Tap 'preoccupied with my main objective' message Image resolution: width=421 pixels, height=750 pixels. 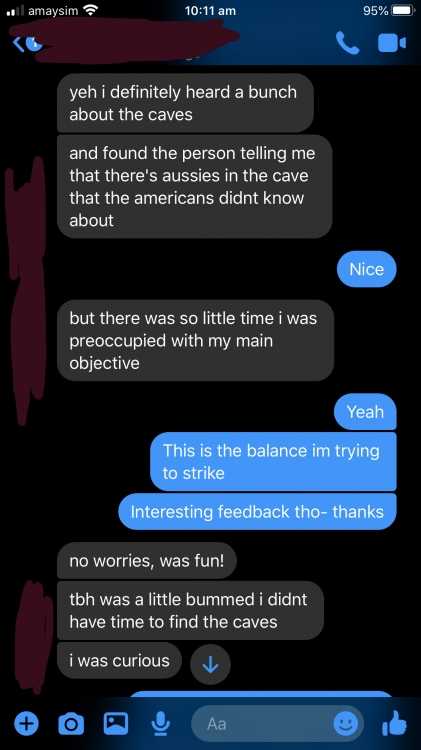195,341
